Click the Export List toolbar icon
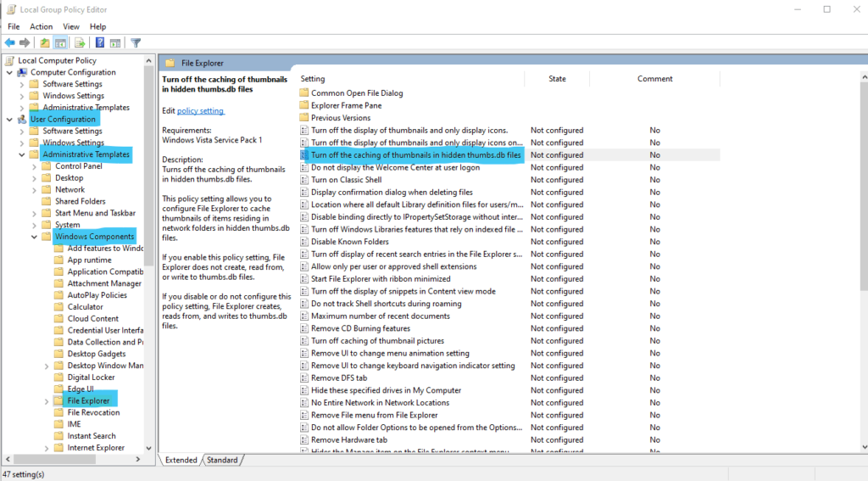Viewport: 868px width, 481px height. tap(80, 43)
